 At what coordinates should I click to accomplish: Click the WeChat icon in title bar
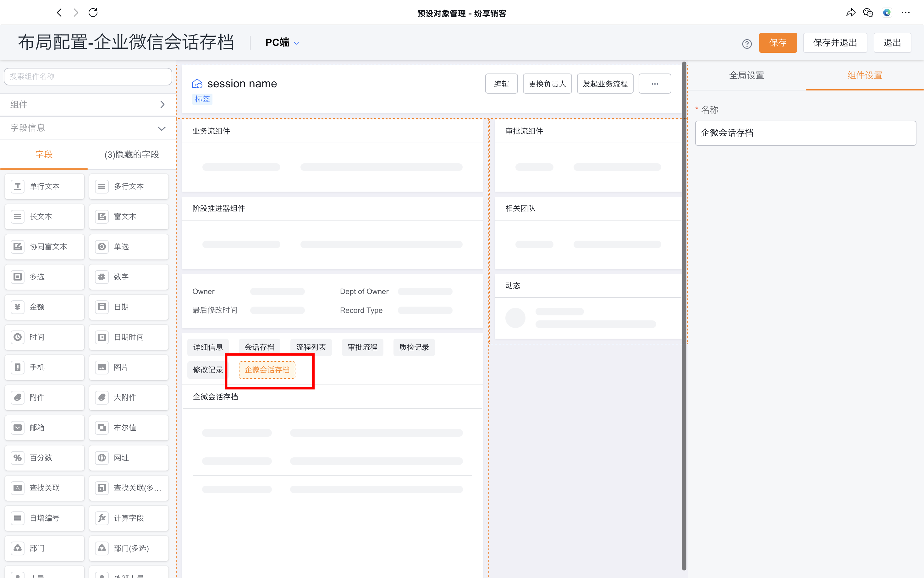pos(868,13)
